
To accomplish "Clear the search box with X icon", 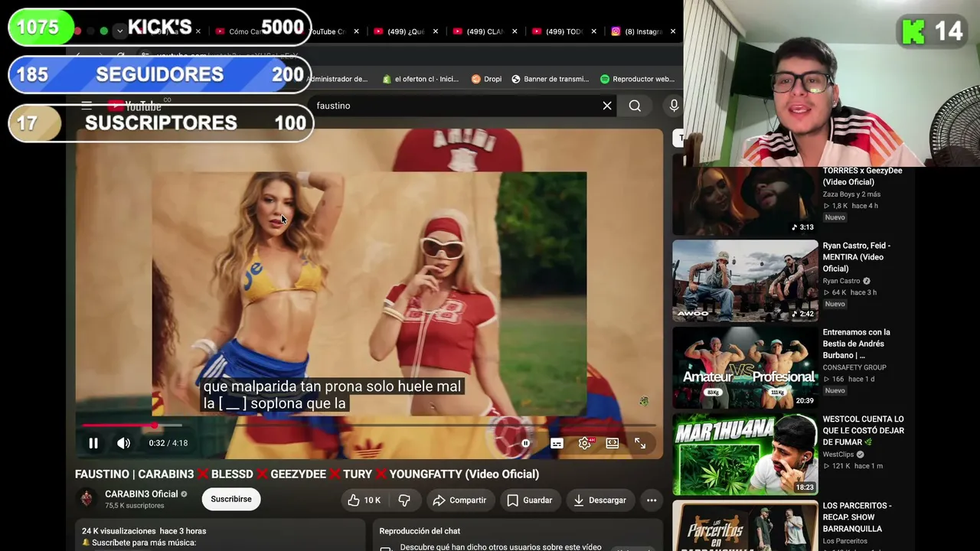I will (607, 106).
